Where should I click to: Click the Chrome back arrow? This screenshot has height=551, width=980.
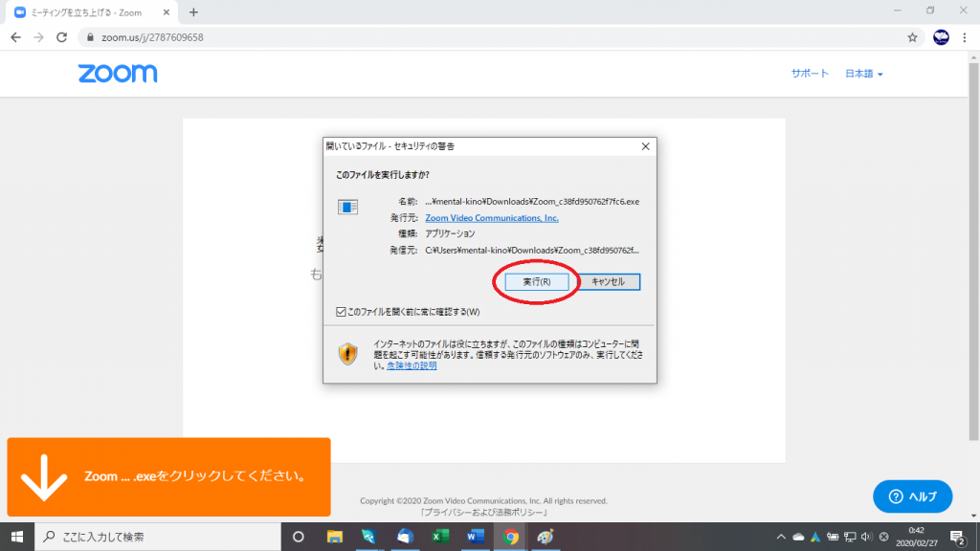click(x=15, y=37)
